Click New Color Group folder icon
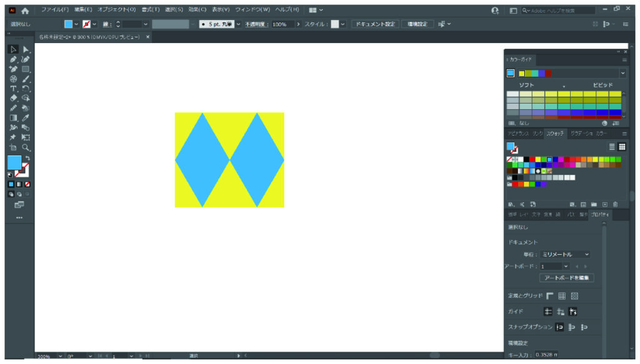640x364 pixels. click(594, 204)
